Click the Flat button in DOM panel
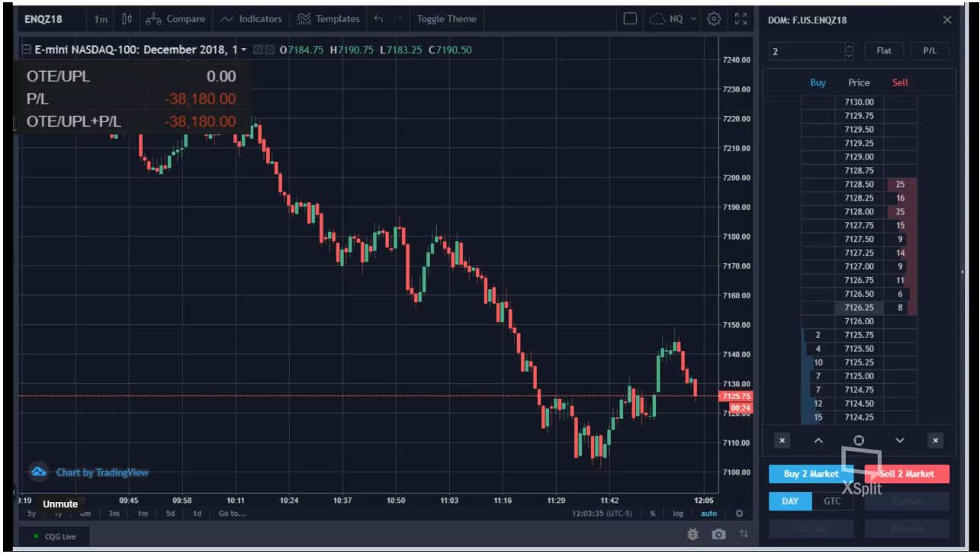 coord(884,51)
